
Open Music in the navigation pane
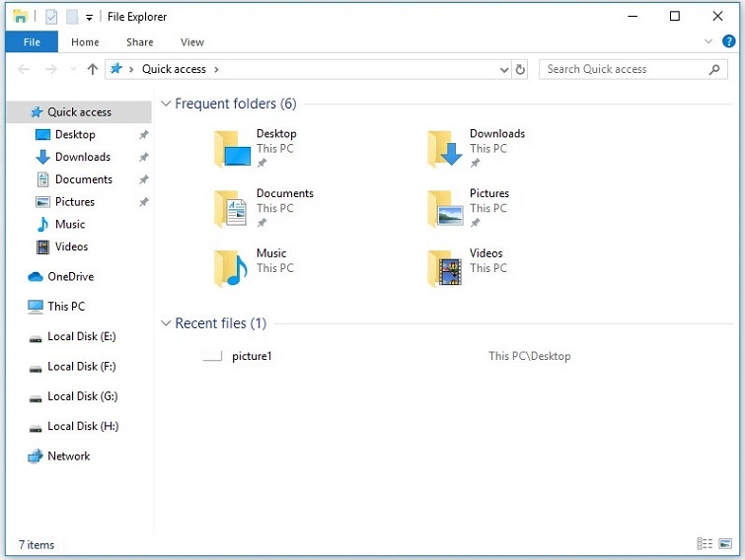(x=70, y=224)
